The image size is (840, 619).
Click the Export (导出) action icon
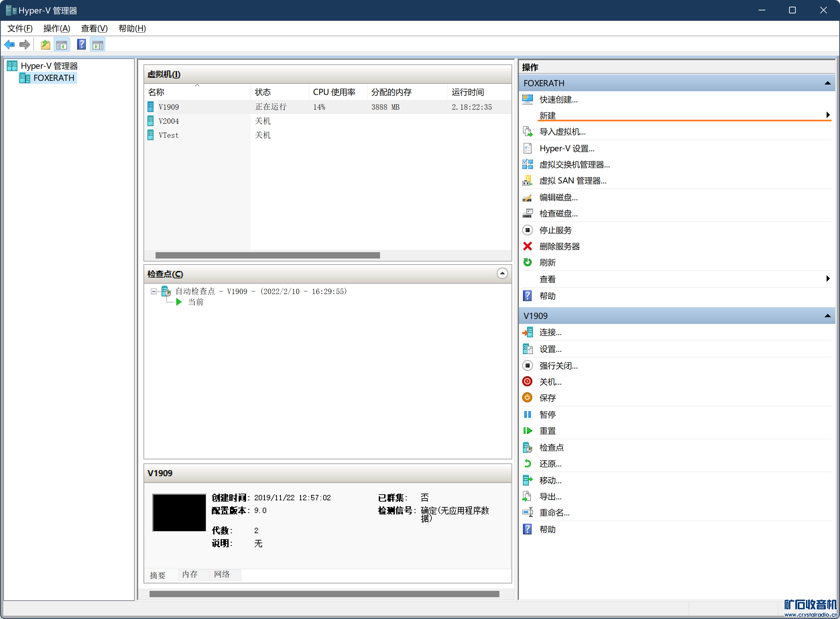pos(527,497)
